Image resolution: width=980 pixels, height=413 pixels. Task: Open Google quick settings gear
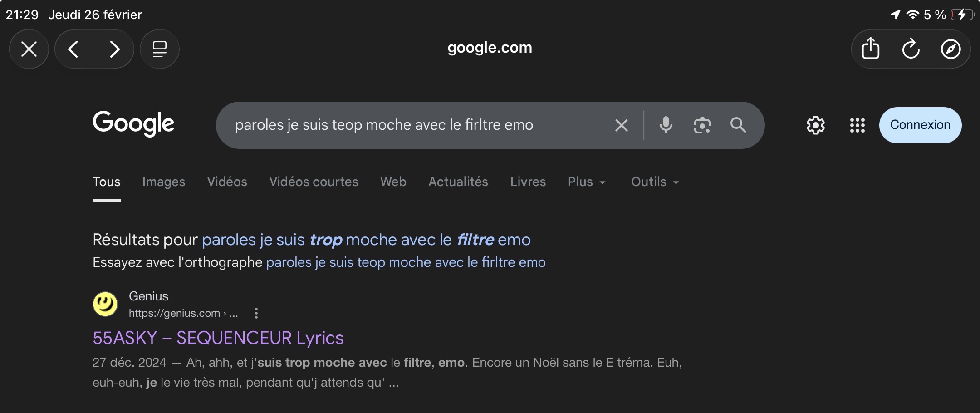[815, 125]
